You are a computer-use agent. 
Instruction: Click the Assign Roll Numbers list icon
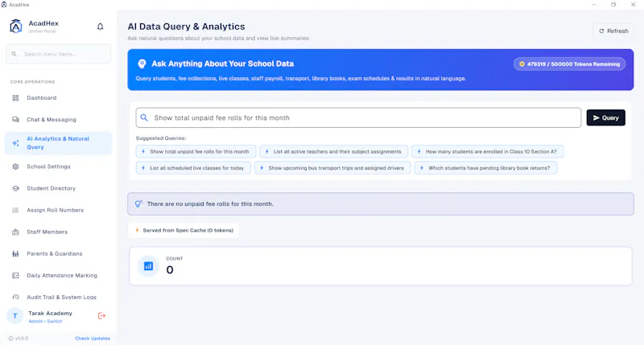15,211
